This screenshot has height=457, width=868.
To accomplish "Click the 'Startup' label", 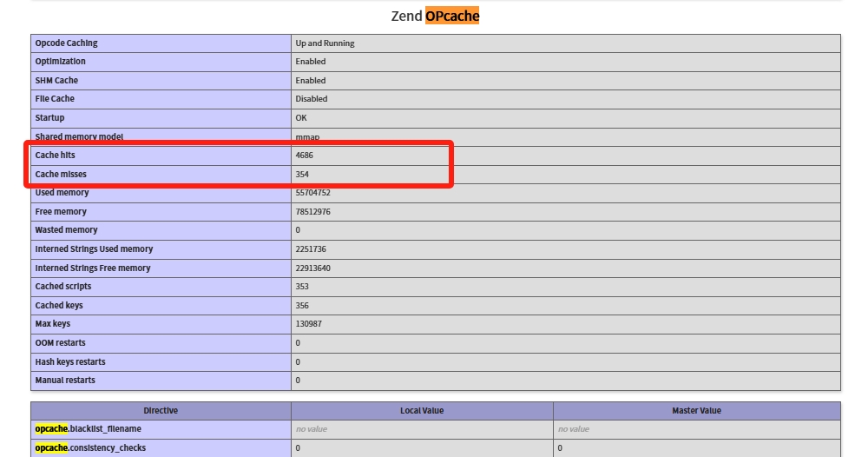I will (x=49, y=117).
